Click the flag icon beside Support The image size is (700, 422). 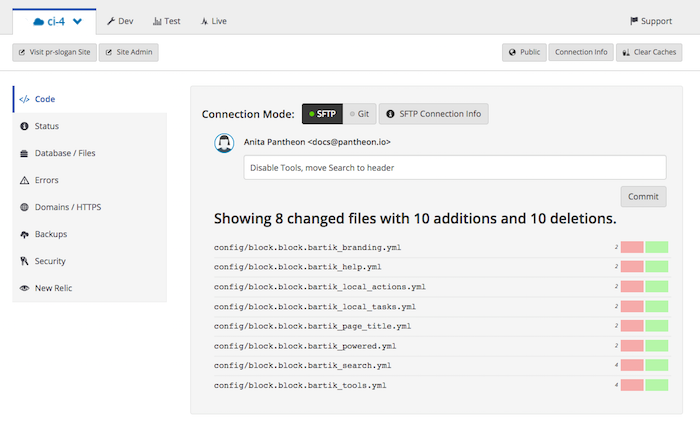tap(633, 21)
